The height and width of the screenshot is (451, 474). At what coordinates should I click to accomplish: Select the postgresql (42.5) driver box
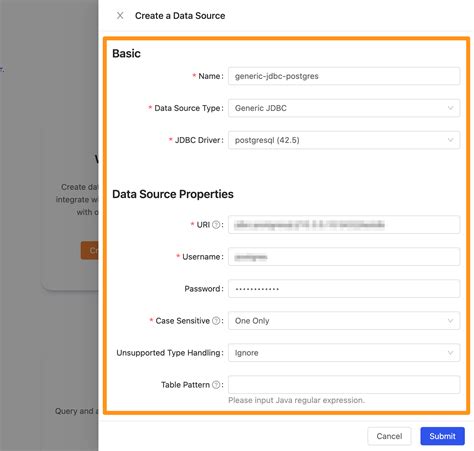(x=344, y=140)
